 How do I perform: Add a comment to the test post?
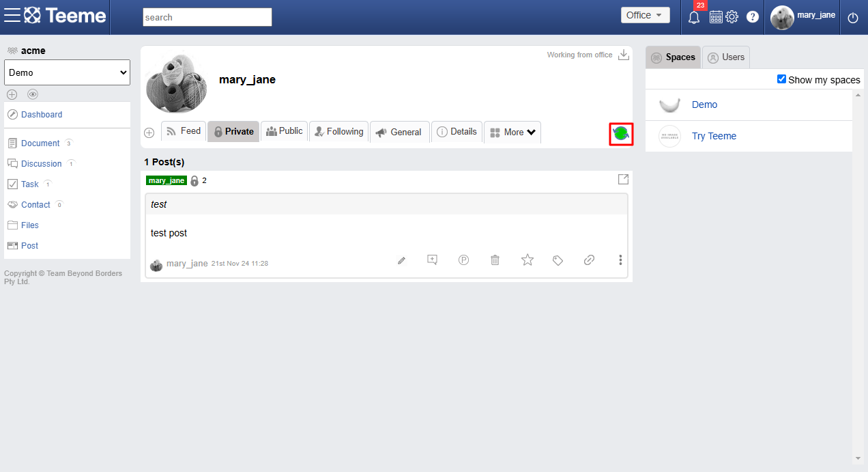(x=432, y=260)
